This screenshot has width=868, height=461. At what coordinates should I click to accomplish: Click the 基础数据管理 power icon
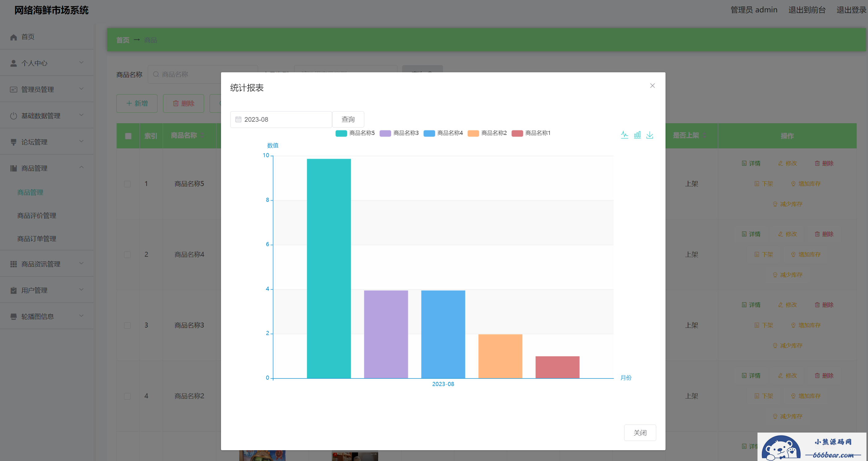(14, 116)
